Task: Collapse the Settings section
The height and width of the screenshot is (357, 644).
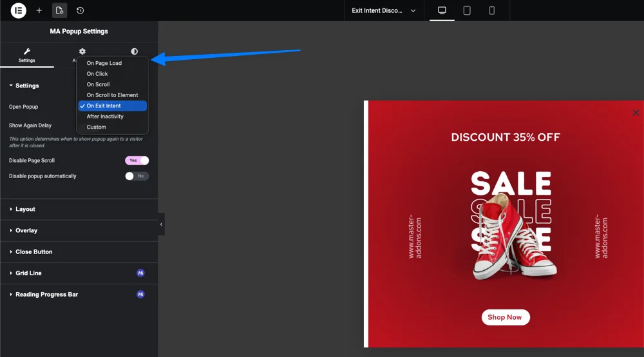Action: pos(24,86)
